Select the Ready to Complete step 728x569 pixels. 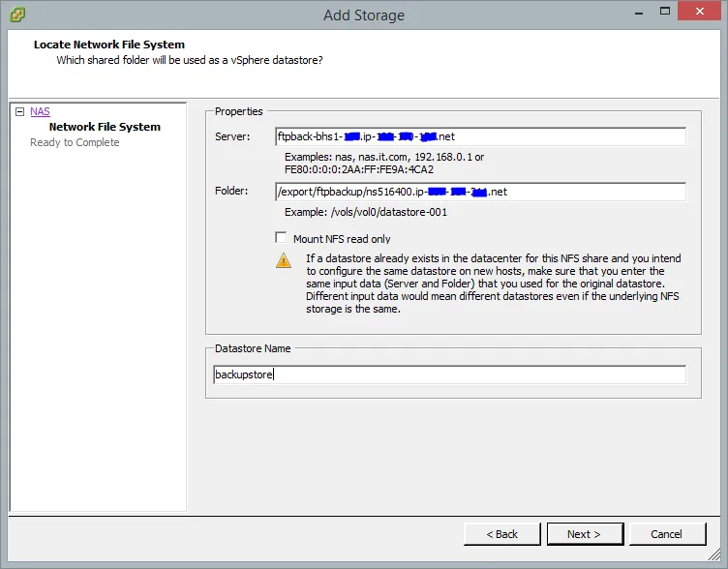(x=75, y=142)
